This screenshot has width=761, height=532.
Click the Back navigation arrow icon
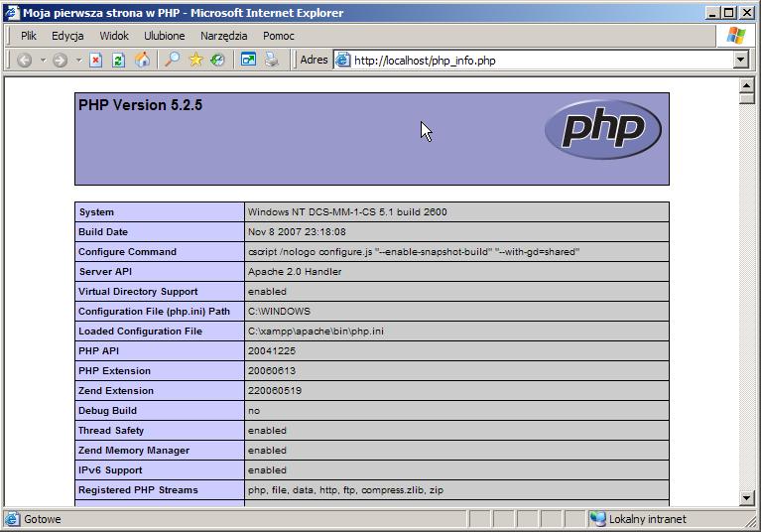tap(24, 61)
